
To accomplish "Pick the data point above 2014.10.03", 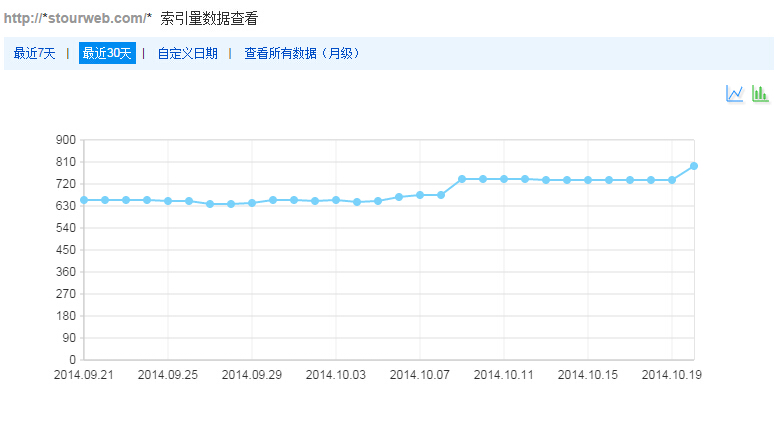I will pos(336,200).
